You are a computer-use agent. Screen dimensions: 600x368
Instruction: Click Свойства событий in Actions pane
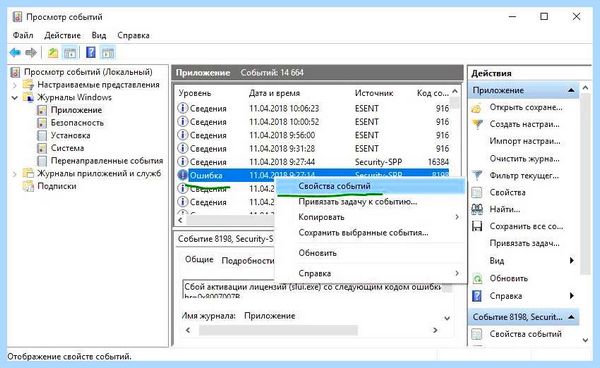click(525, 334)
